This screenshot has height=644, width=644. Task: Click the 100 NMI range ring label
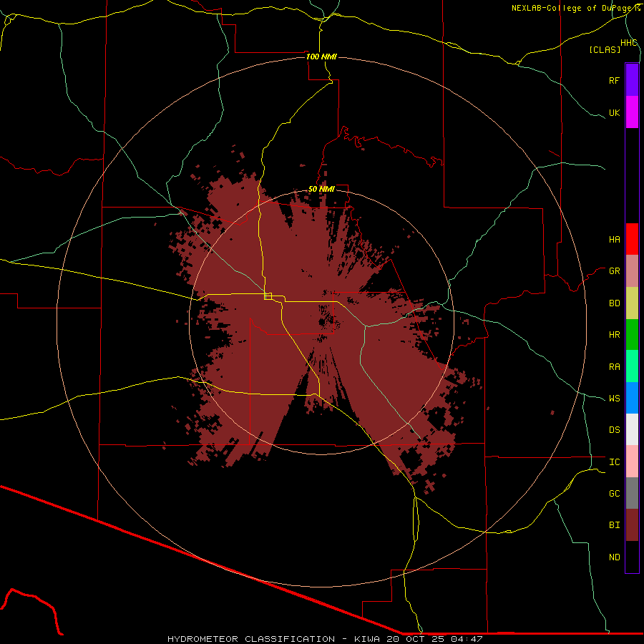pos(321,57)
